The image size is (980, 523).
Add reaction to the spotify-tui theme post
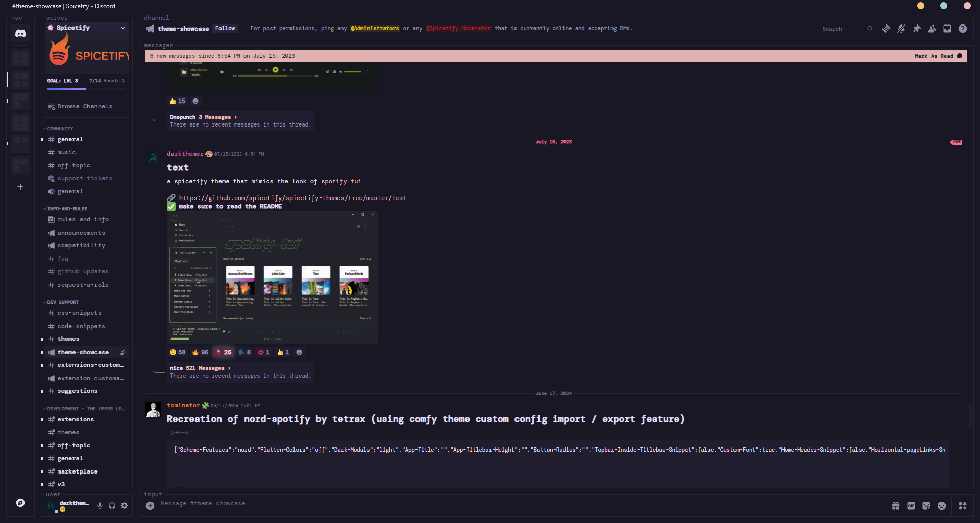coord(299,352)
